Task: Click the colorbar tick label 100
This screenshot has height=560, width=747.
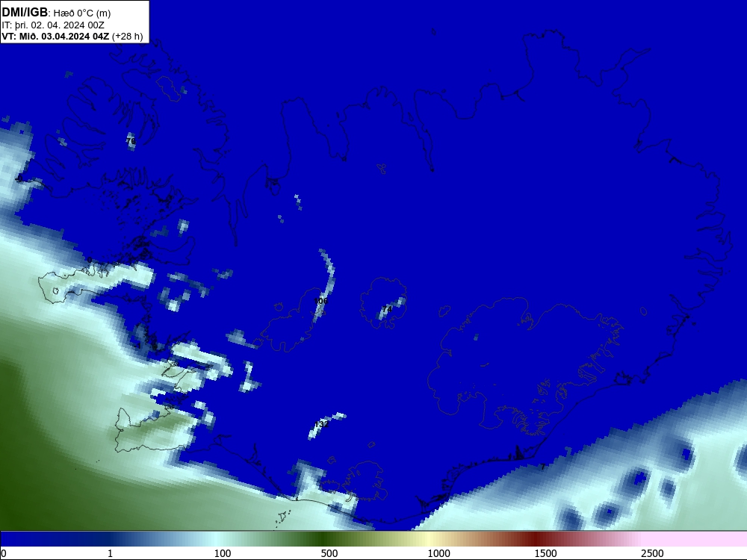Action: 223,553
